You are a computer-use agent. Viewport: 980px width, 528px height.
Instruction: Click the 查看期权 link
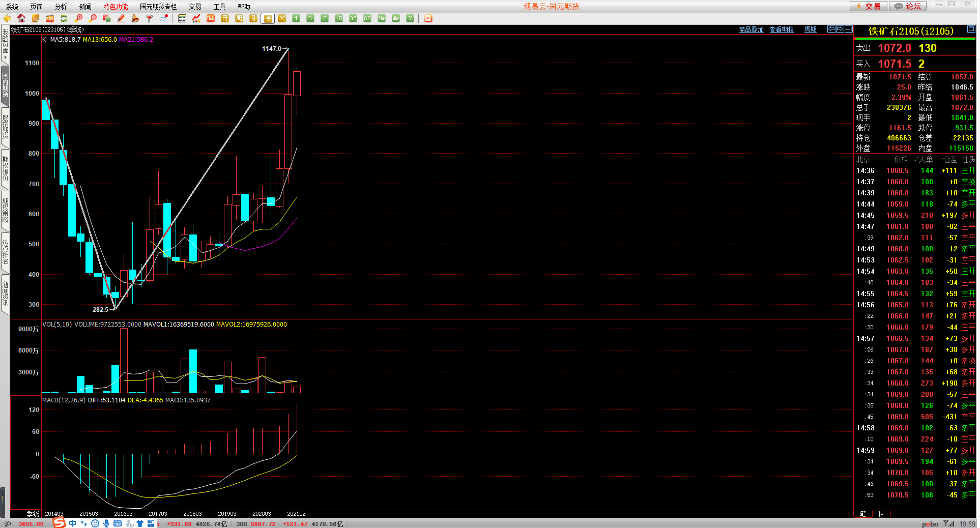782,30
